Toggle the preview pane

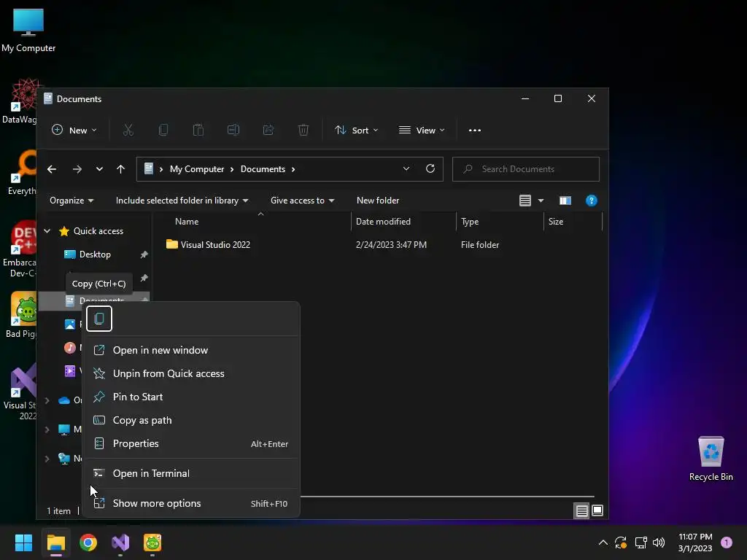click(x=565, y=201)
